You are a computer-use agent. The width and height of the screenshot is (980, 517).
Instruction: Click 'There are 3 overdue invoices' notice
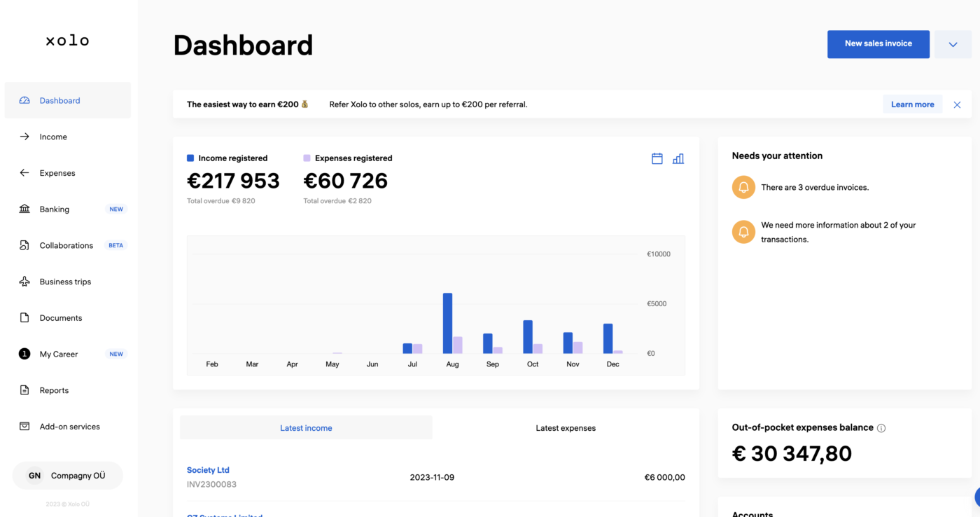point(815,187)
